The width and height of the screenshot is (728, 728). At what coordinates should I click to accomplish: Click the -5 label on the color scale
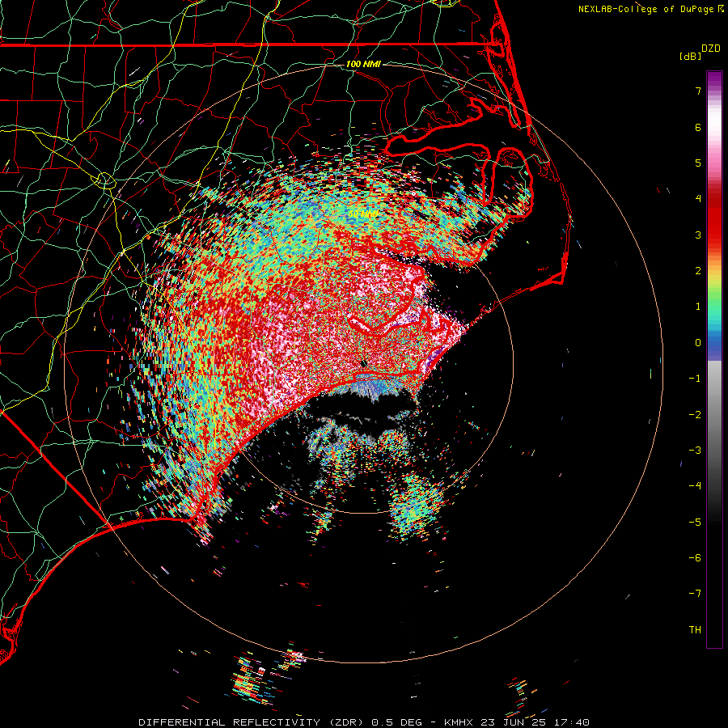(695, 523)
